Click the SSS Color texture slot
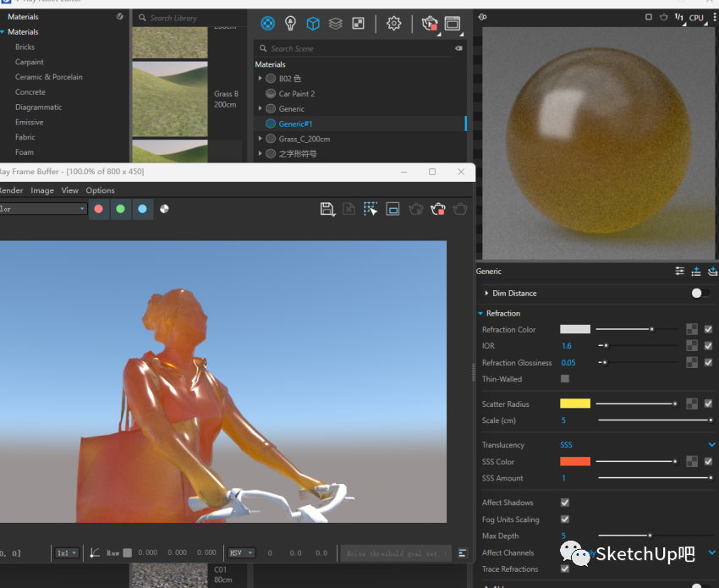The image size is (719, 588). (692, 461)
